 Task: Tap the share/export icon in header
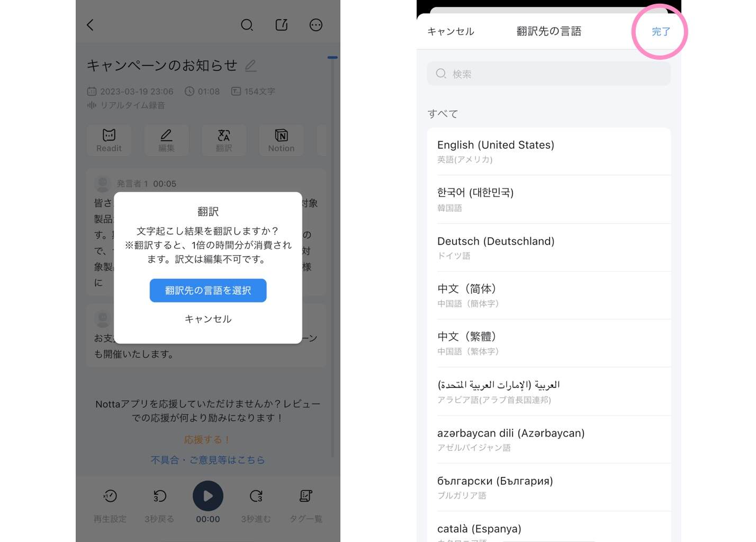282,25
